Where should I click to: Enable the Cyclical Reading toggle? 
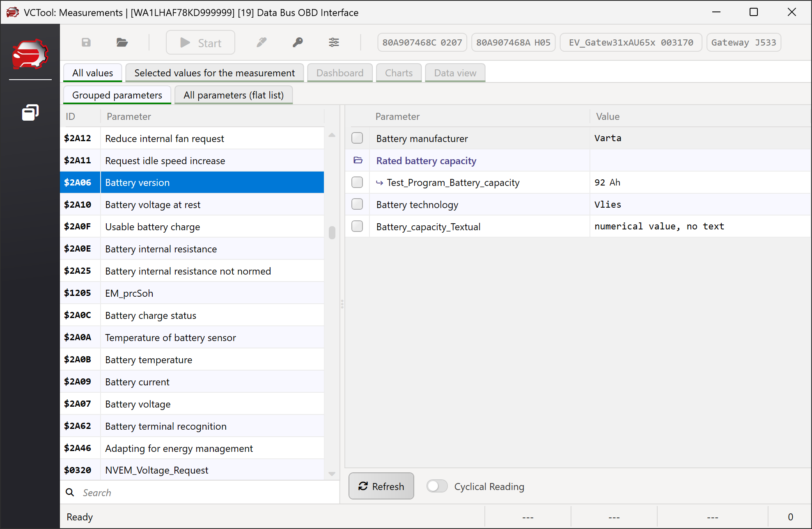point(437,486)
